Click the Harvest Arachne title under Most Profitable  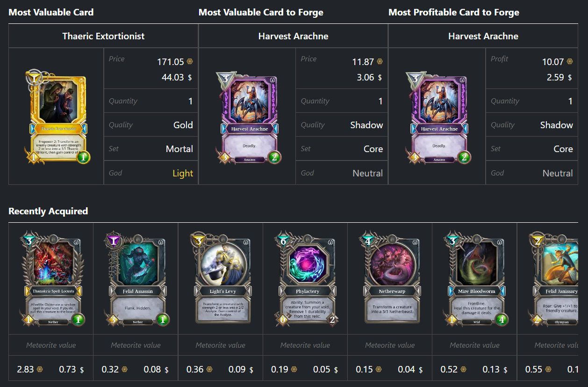click(x=483, y=36)
